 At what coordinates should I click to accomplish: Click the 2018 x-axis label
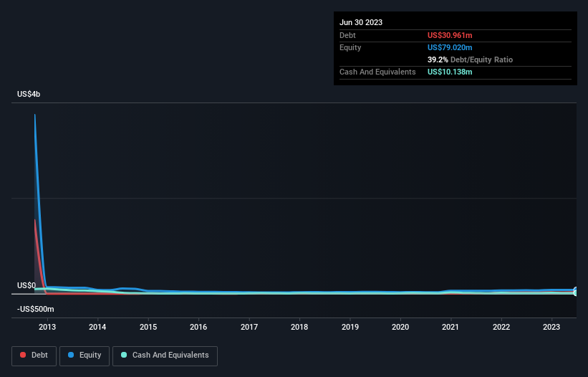(299, 327)
